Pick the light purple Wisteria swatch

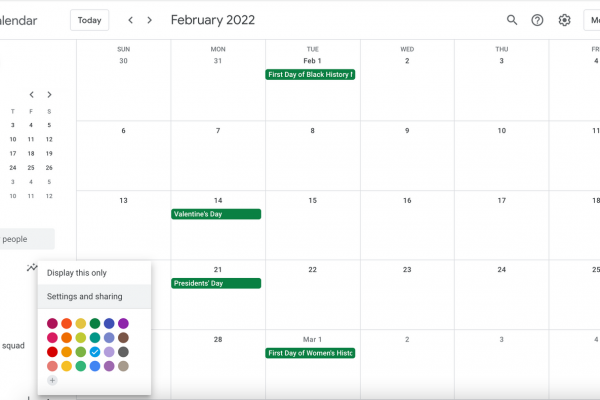click(x=109, y=352)
